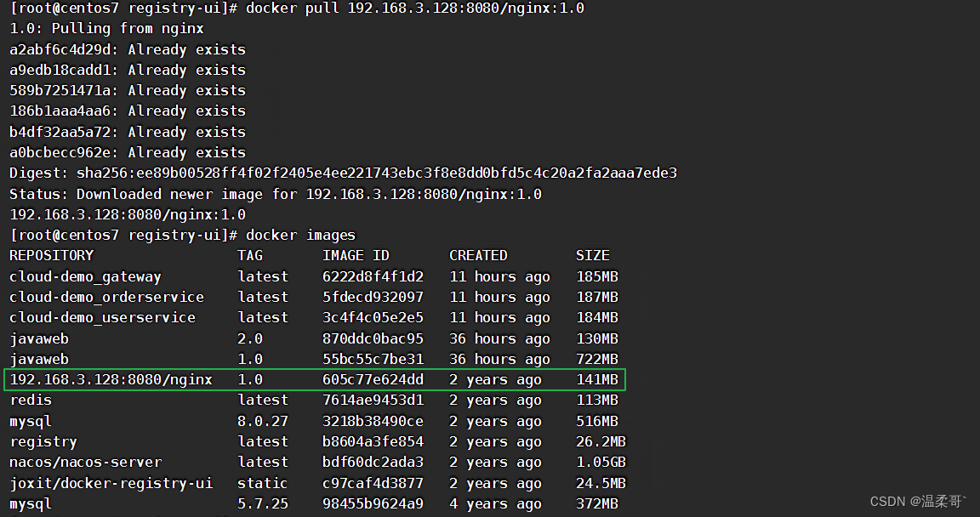Click image ID '6222d8f4f1d2'
This screenshot has height=517, width=980.
point(373,276)
